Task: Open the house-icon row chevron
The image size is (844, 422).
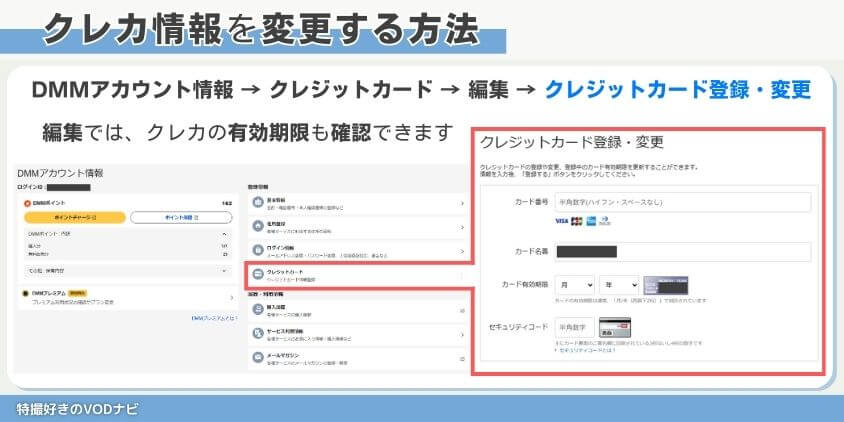Action: (x=462, y=227)
